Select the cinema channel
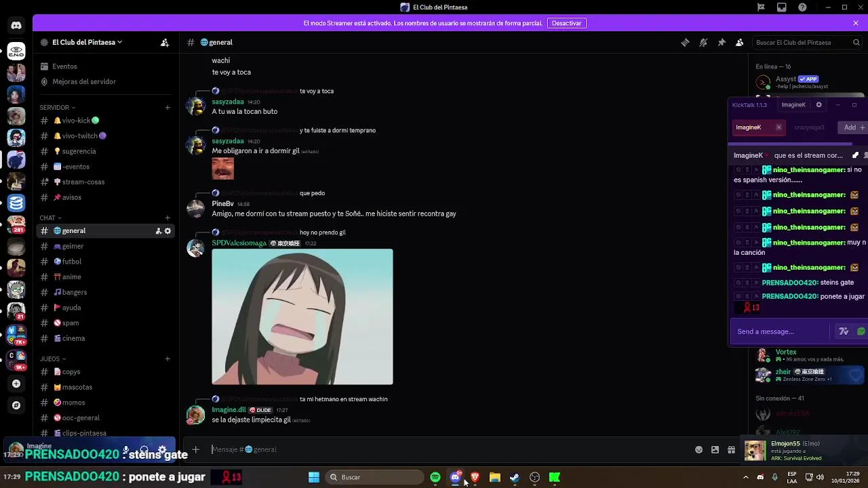The image size is (868, 488). pyautogui.click(x=105, y=338)
